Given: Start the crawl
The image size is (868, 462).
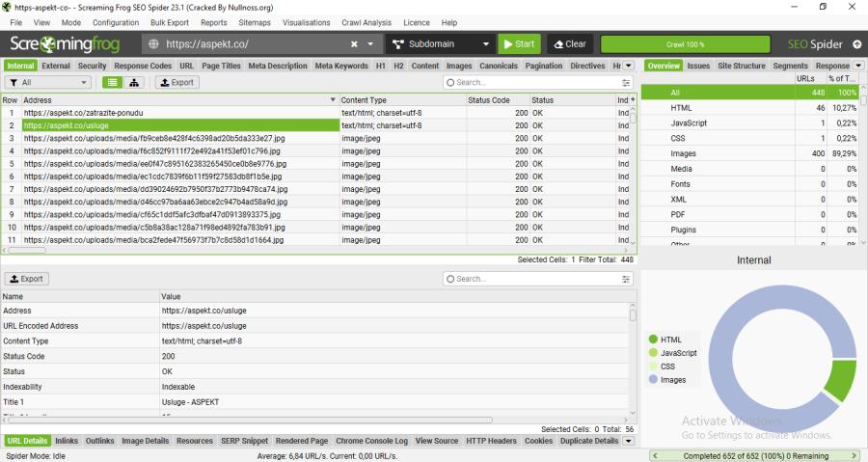Looking at the screenshot, I should click(x=519, y=44).
